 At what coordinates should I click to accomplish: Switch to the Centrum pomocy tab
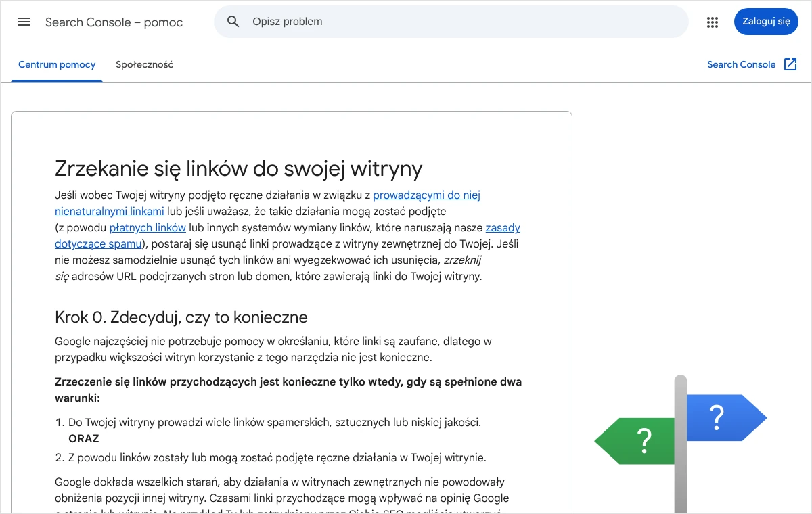(x=57, y=65)
